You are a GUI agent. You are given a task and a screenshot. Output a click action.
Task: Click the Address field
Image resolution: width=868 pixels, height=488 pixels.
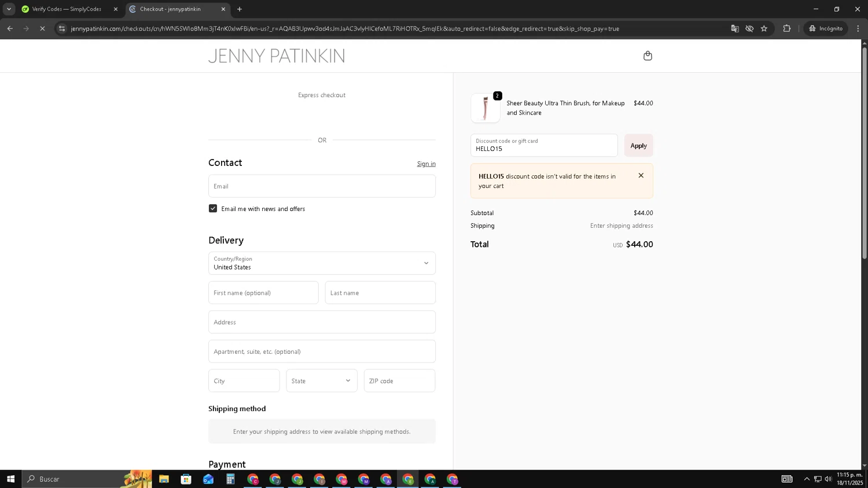click(322, 322)
